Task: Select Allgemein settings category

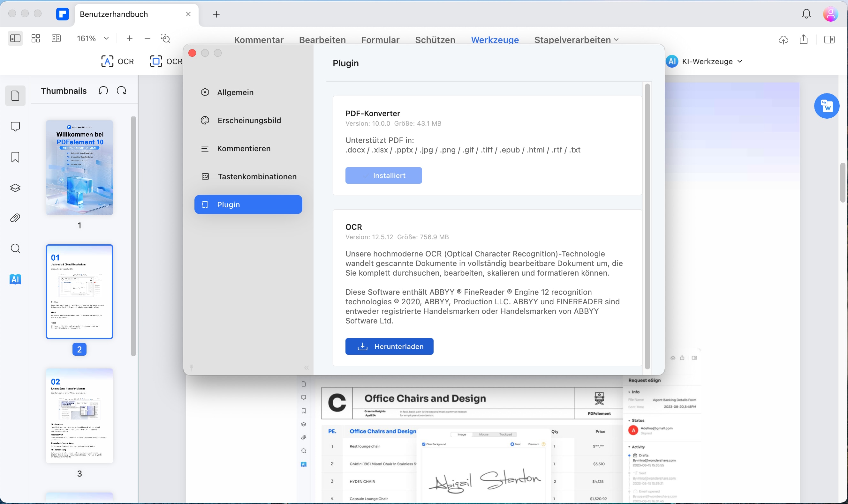Action: 248,93
